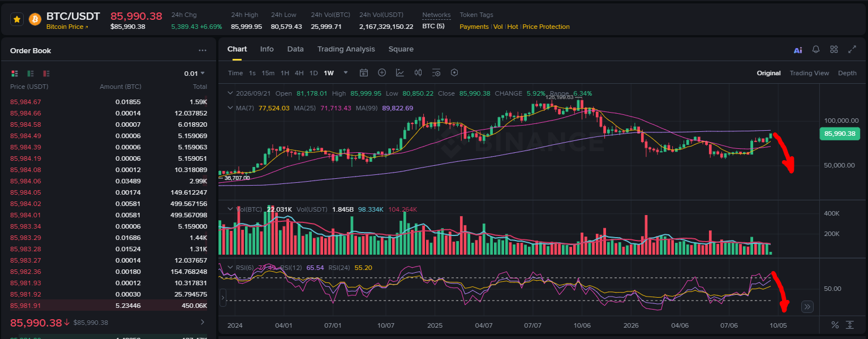Click the Bitcoin coin logo icon
The height and width of the screenshot is (339, 868).
[35, 19]
